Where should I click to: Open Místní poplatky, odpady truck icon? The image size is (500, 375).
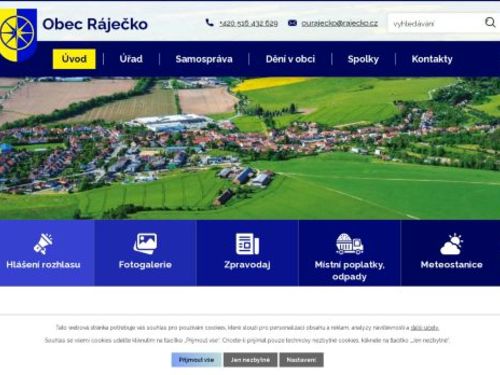tap(349, 244)
